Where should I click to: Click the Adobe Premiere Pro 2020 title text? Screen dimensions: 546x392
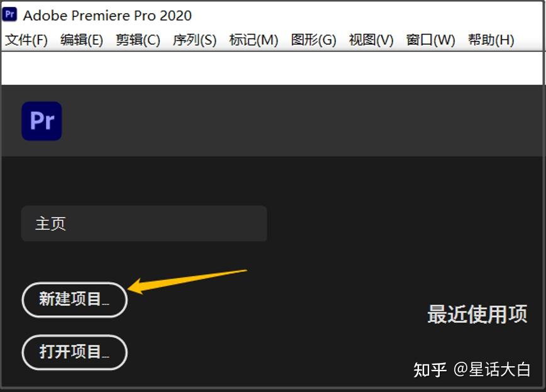107,15
